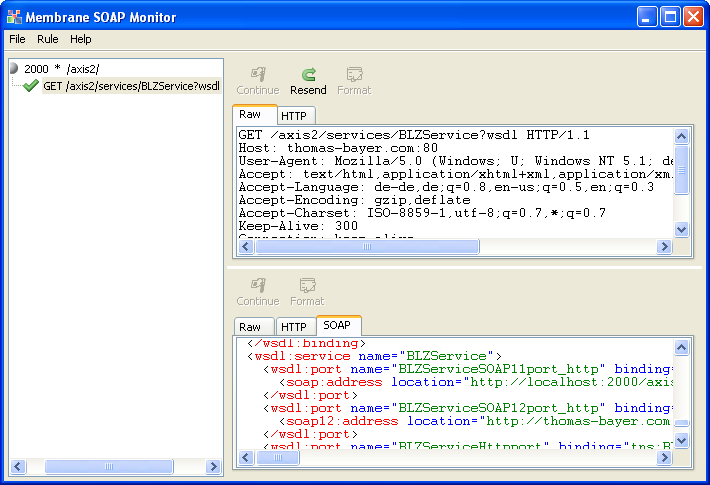
Task: Click the 'Host: thomas-bayer.com:80' line
Action: [x=338, y=148]
